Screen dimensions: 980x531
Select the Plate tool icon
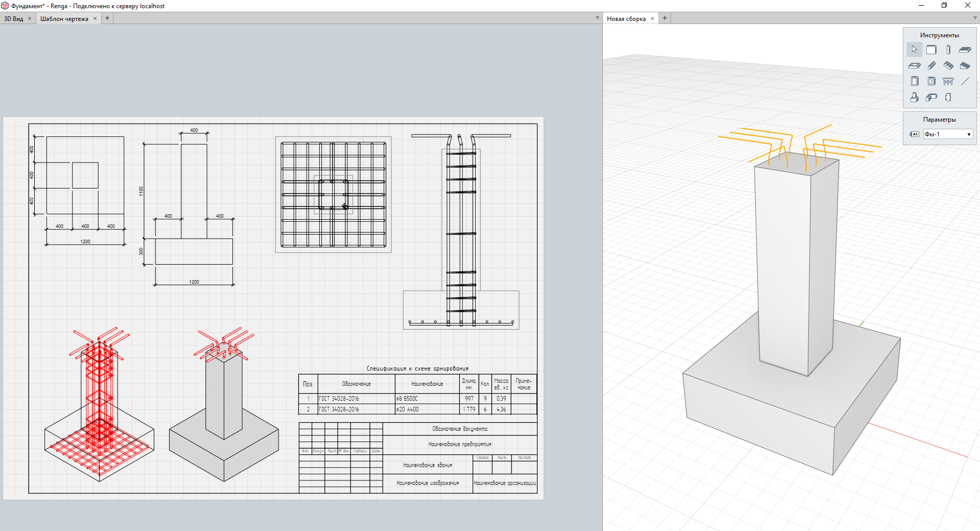pos(948,97)
